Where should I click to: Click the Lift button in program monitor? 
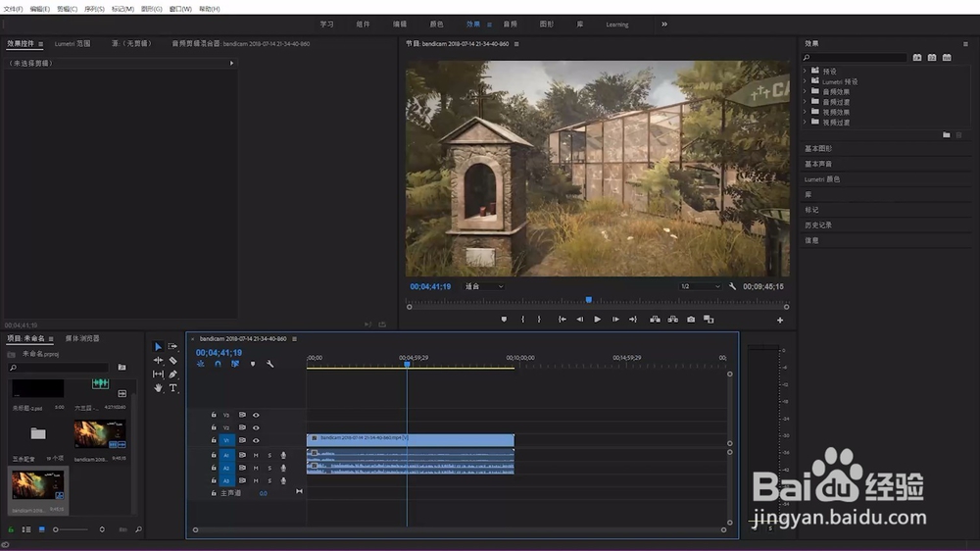pyautogui.click(x=655, y=320)
